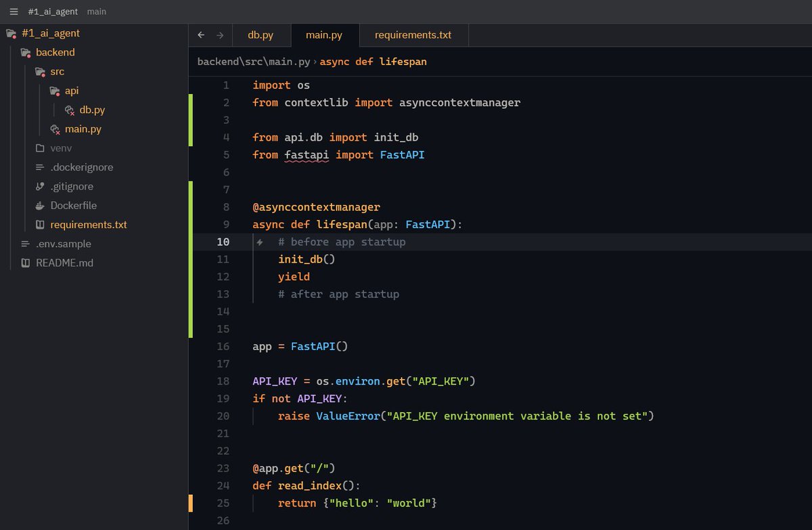Expand the venv folder
This screenshot has height=530, width=812.
[61, 148]
